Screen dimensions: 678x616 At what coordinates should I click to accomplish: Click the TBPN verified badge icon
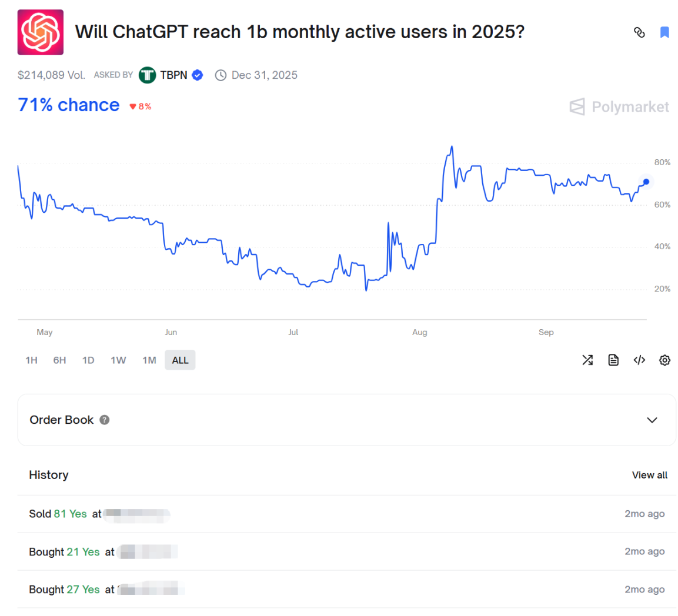(198, 75)
